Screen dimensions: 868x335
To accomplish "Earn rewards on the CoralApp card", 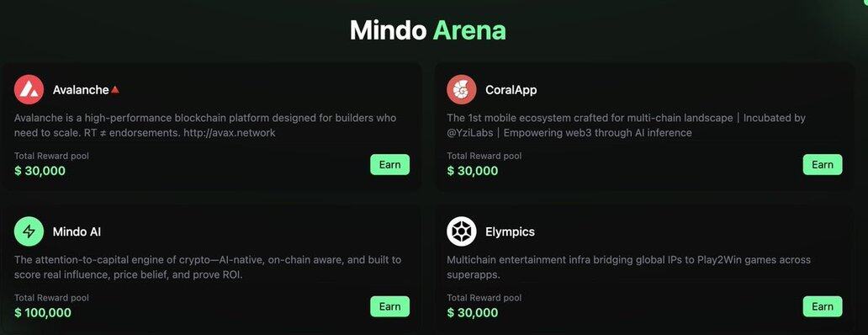I will click(822, 164).
